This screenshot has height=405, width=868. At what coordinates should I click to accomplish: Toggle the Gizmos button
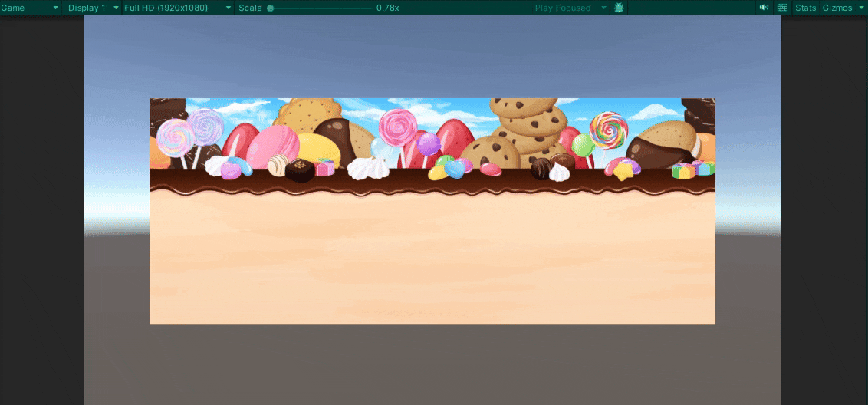837,8
